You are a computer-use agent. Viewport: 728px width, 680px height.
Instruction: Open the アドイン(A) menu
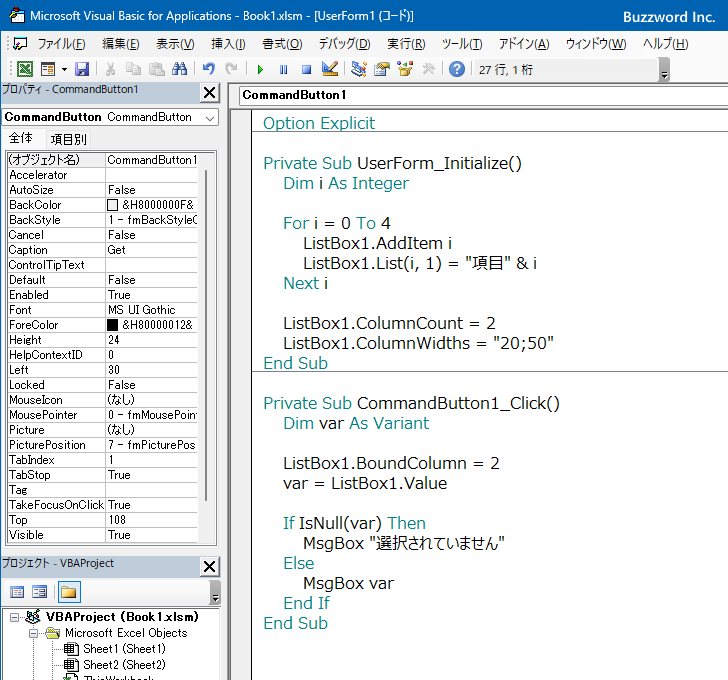(x=524, y=44)
